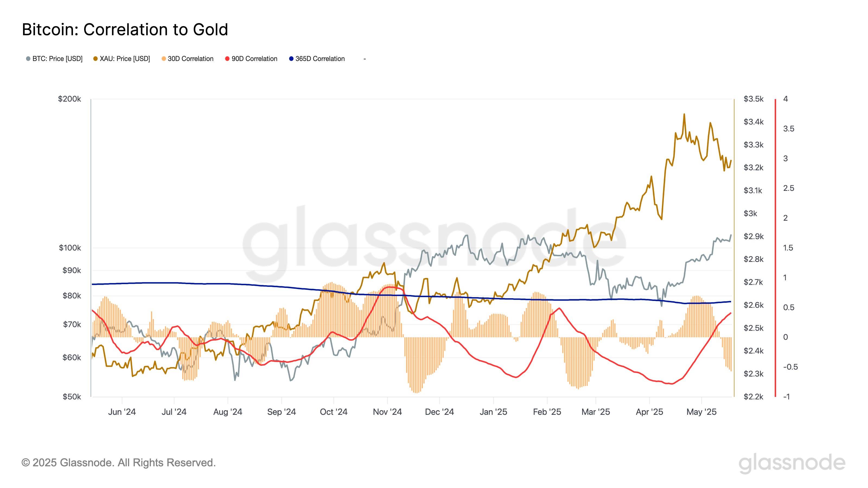Toggle the BTC: Price [USD] series label

click(57, 59)
